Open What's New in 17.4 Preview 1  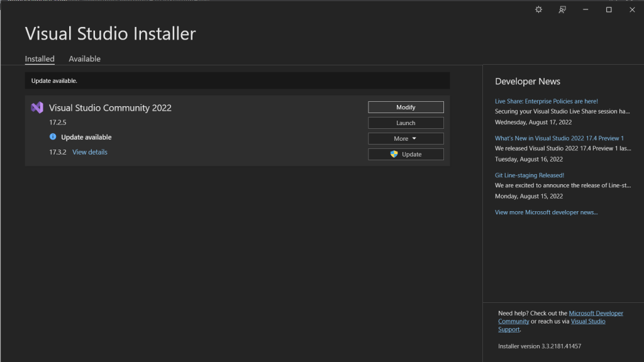(559, 138)
